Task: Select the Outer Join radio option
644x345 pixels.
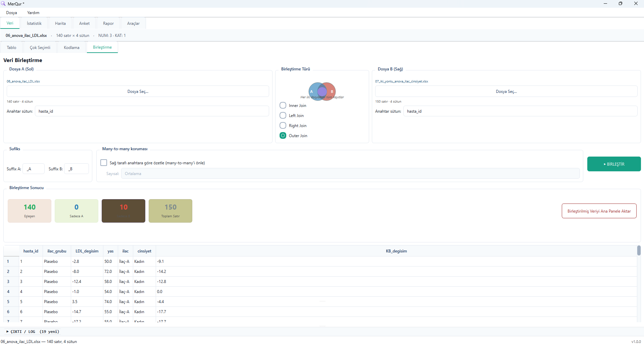Action: (x=293, y=136)
